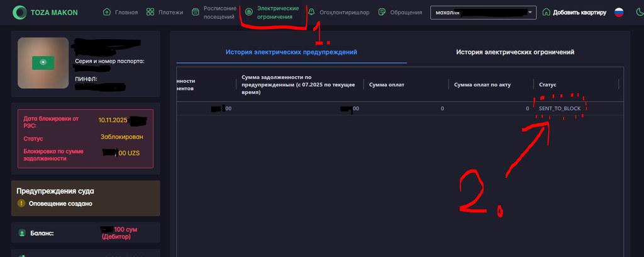
Task: Click the Огоҳлантиришлар bell icon
Action: (312, 12)
